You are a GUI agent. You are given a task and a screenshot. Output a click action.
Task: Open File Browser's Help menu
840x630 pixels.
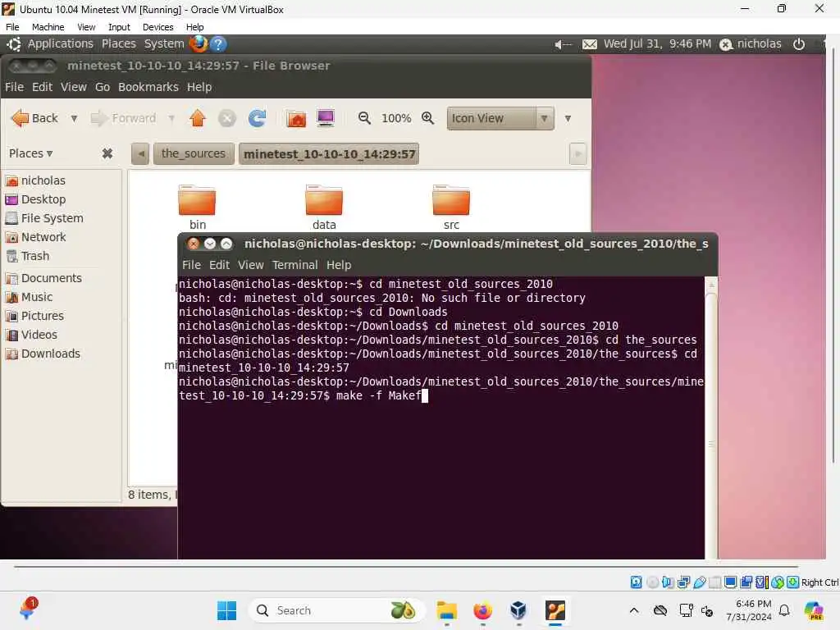pyautogui.click(x=199, y=87)
